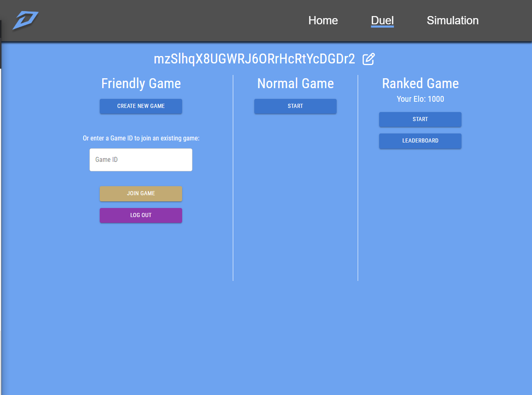Click the Normal Game heading

tap(295, 83)
